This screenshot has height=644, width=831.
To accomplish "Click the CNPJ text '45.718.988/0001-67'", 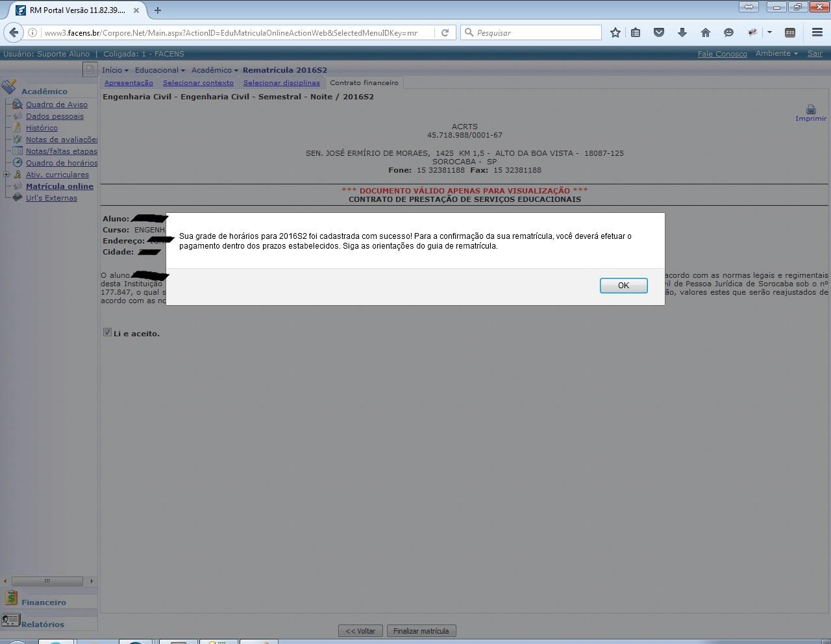I will 465,135.
